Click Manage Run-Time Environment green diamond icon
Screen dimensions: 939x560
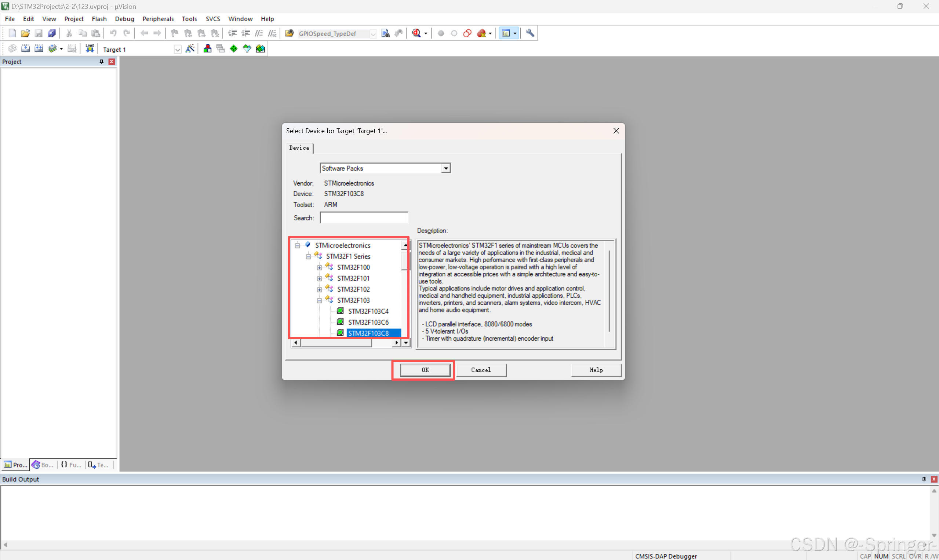tap(234, 49)
